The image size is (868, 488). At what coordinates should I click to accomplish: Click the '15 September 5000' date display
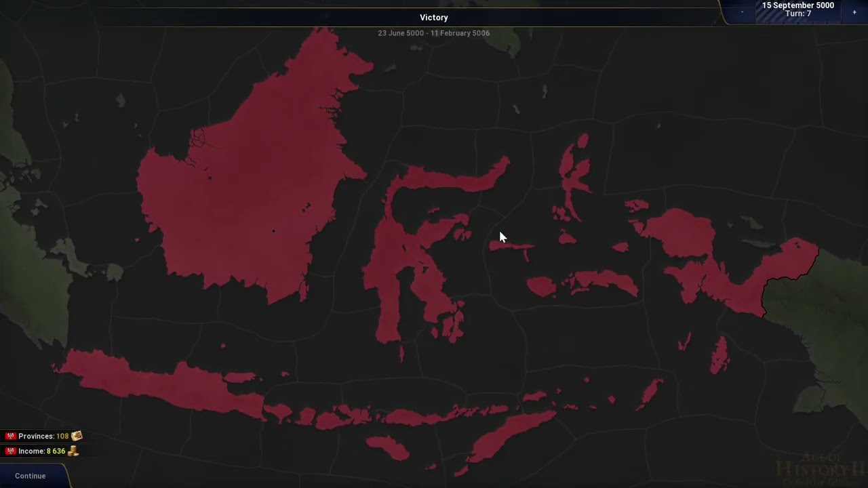[x=798, y=5]
